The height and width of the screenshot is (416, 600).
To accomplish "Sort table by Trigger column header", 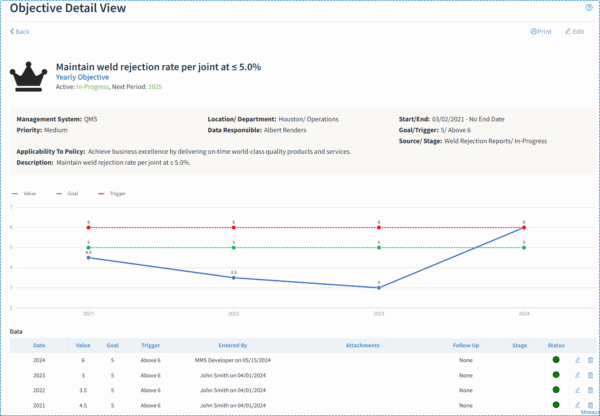I will [150, 345].
